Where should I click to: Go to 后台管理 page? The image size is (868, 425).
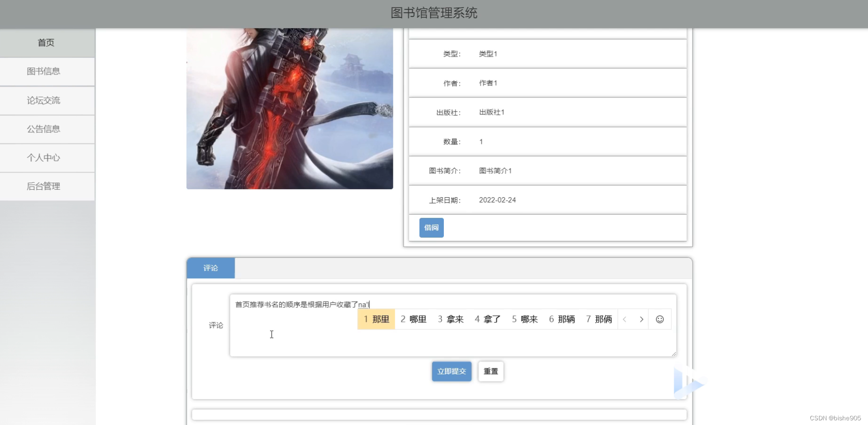point(47,186)
